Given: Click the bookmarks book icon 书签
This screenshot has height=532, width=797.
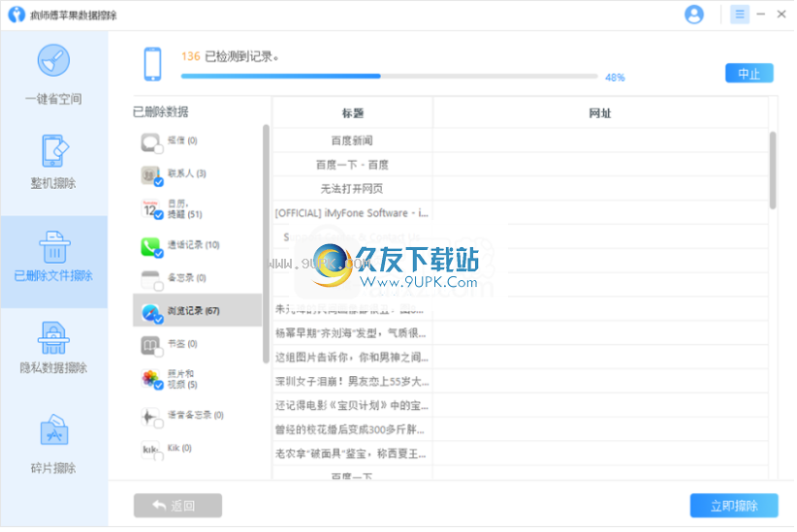Looking at the screenshot, I should [150, 346].
